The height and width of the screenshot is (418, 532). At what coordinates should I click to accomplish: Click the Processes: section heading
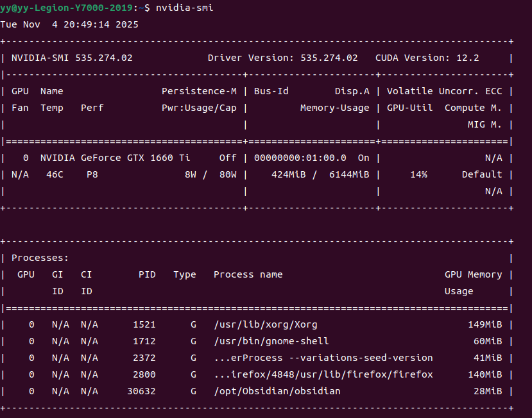(40, 258)
